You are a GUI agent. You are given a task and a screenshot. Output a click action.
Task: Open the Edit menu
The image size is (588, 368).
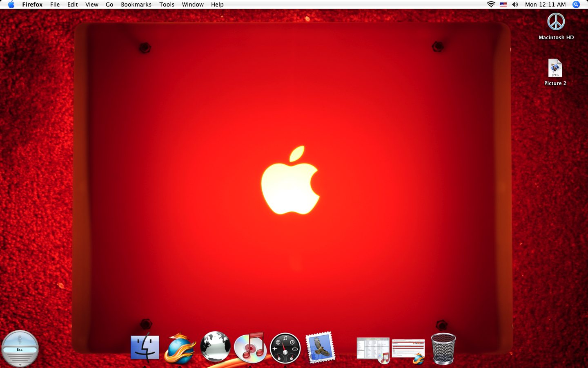72,4
